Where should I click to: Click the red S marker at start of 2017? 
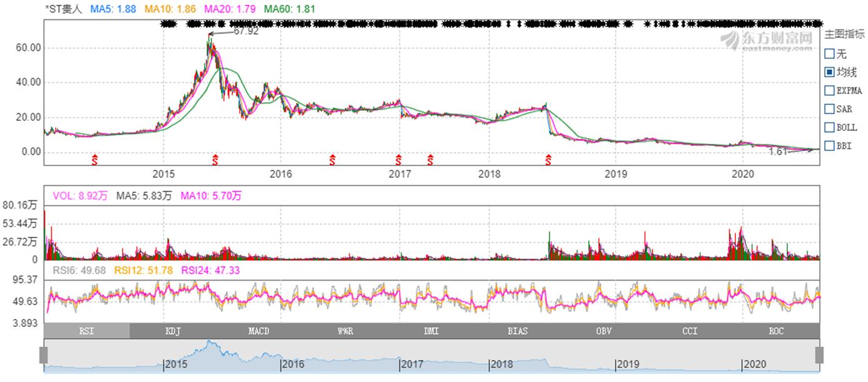(398, 159)
